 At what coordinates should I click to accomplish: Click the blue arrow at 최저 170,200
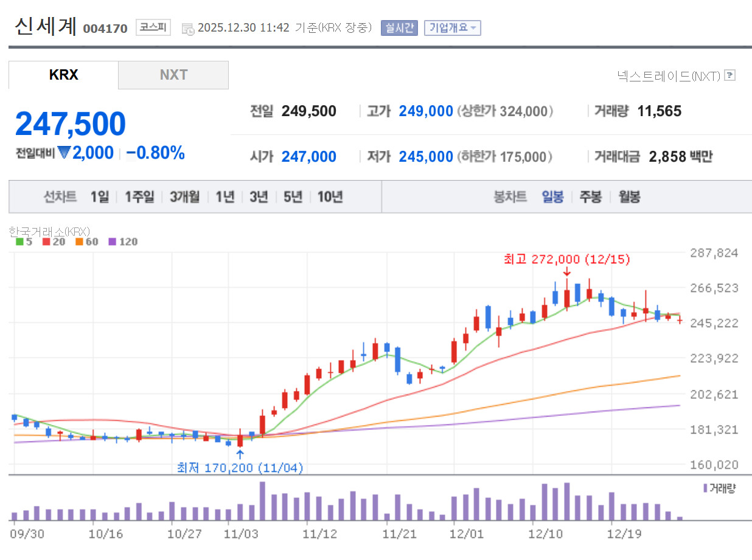[240, 454]
